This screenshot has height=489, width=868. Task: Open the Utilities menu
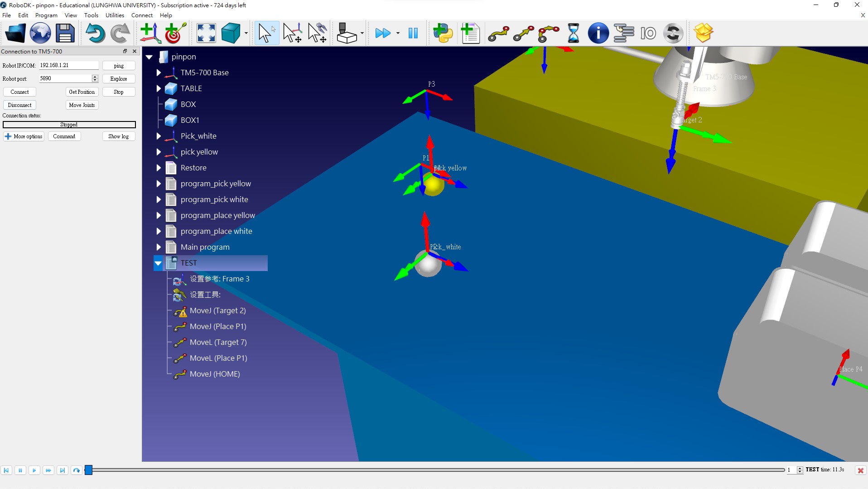pyautogui.click(x=115, y=15)
